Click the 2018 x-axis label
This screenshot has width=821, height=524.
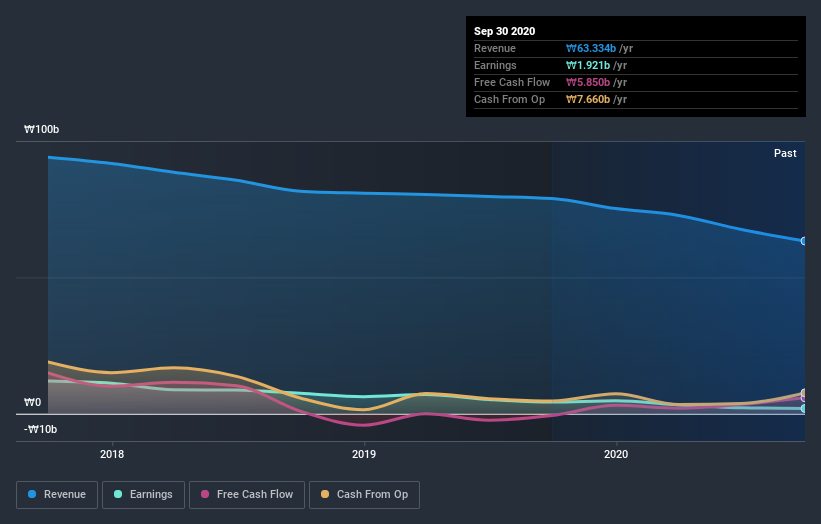point(112,454)
